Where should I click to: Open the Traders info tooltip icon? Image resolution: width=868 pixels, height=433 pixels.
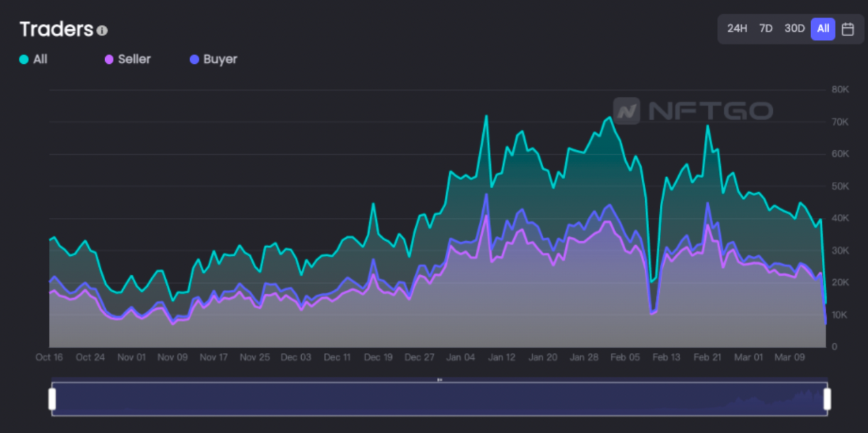(x=102, y=31)
